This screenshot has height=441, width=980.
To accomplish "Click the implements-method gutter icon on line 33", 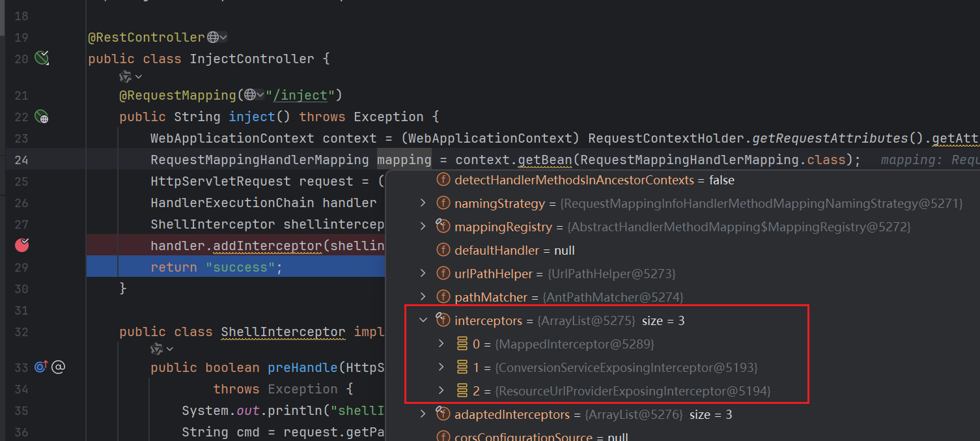I will [x=40, y=367].
